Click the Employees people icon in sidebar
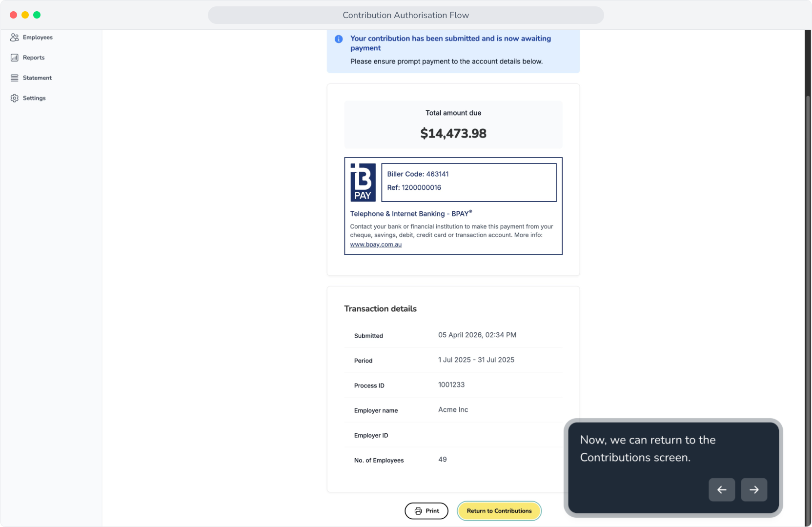812x527 pixels. point(15,38)
